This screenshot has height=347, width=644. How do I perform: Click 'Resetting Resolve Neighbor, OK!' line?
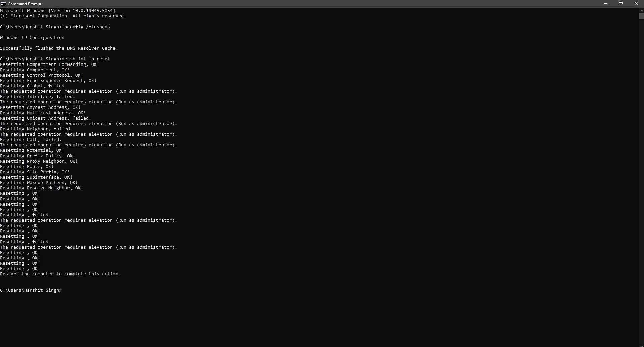42,188
